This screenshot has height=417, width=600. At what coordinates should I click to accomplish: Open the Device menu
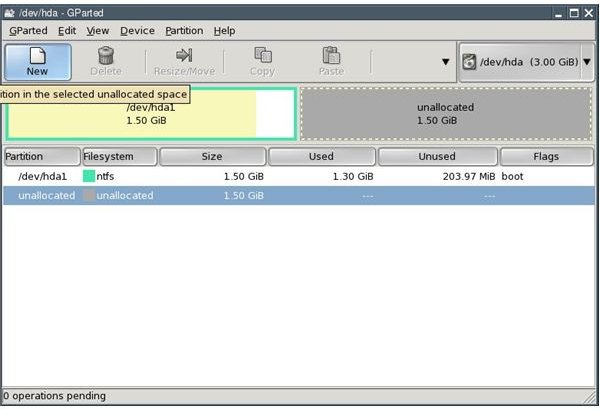(x=137, y=31)
